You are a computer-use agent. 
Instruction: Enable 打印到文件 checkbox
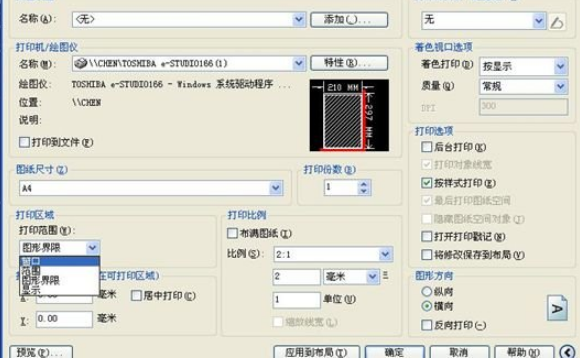pos(24,142)
